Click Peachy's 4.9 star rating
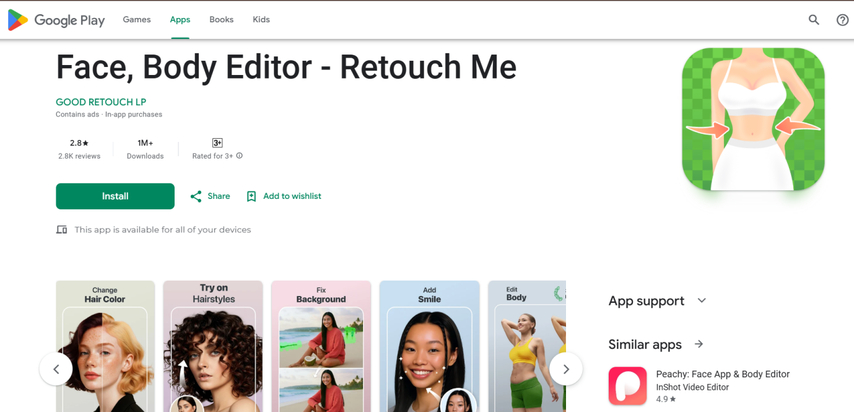This screenshot has height=412, width=854. (x=666, y=399)
